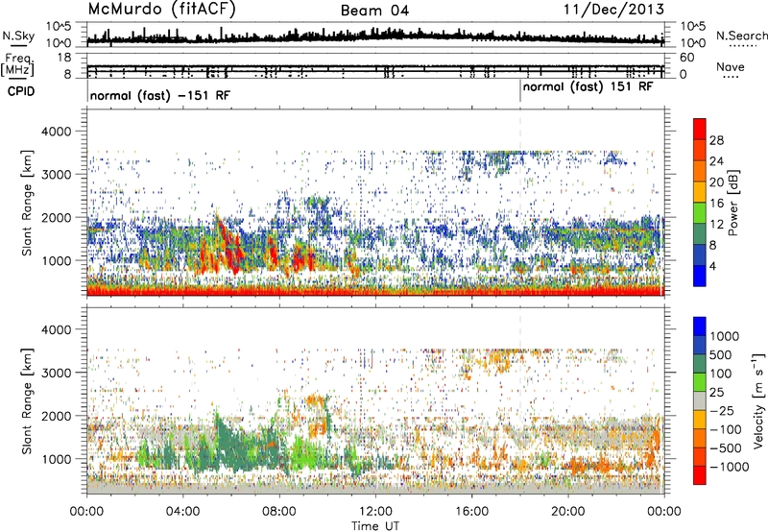Image resolution: width=768 pixels, height=532 pixels.
Task: Click the bright blue top segment of Velocity colorbar
Action: (x=700, y=326)
